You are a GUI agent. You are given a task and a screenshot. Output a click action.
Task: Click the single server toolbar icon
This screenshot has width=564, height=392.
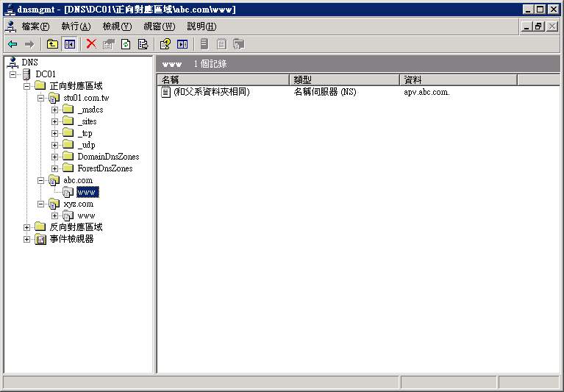(x=204, y=44)
